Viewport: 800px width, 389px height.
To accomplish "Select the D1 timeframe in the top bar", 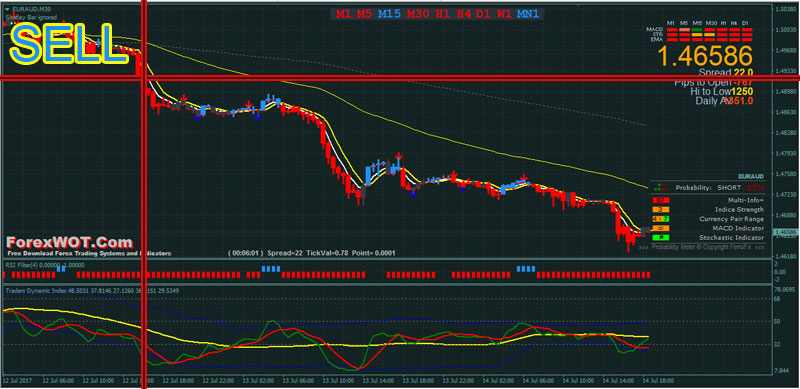I will 483,14.
